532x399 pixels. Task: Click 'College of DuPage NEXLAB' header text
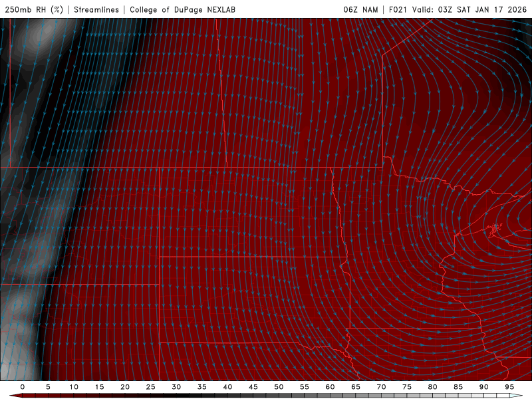pos(182,9)
